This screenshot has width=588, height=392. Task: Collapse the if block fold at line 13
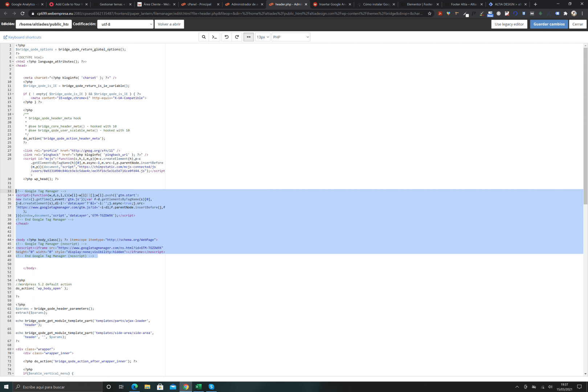[13, 94]
